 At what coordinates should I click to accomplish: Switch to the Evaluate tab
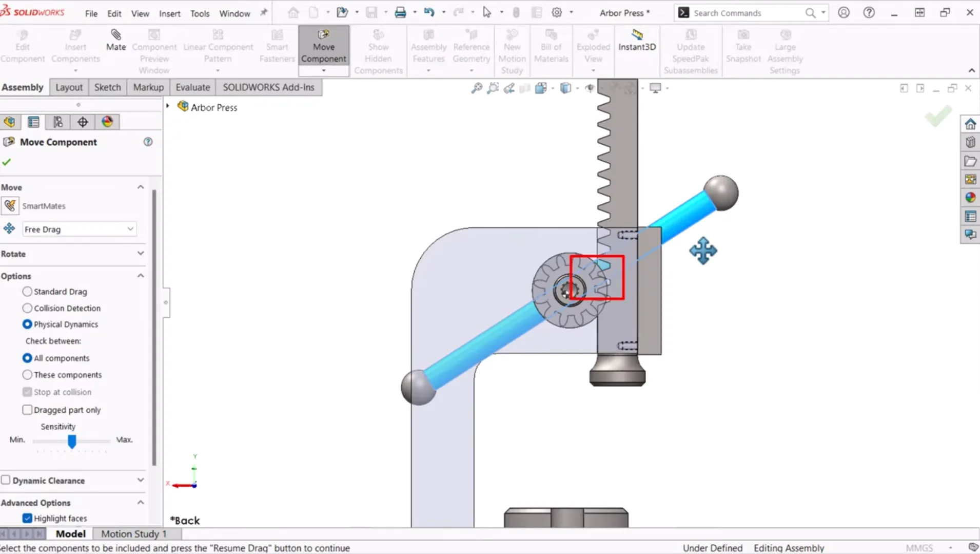coord(192,87)
